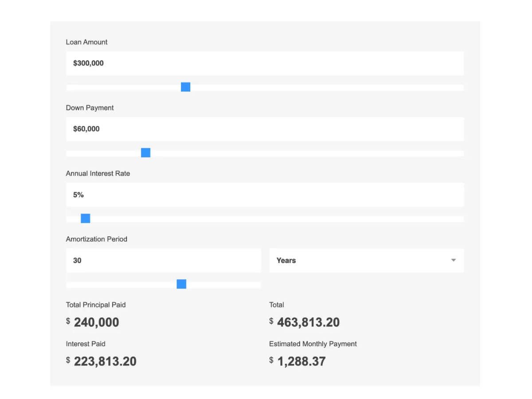Click the Amortization Period label

[97, 239]
